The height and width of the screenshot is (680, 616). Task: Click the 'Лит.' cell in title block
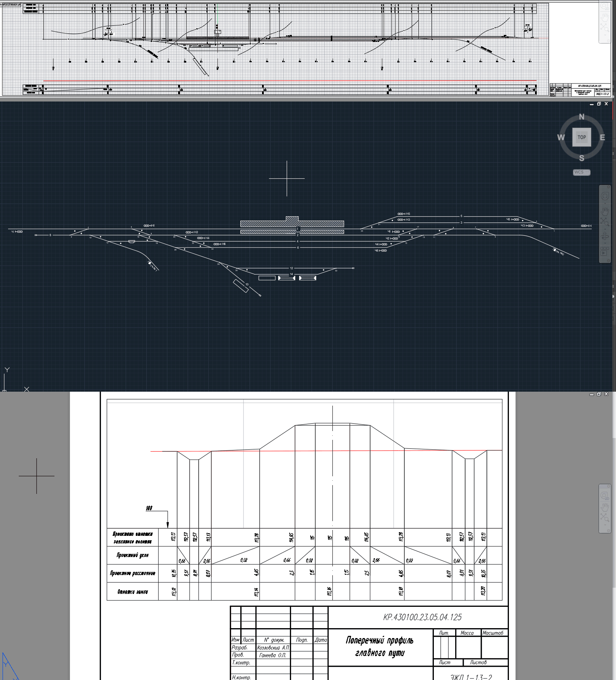click(x=444, y=633)
